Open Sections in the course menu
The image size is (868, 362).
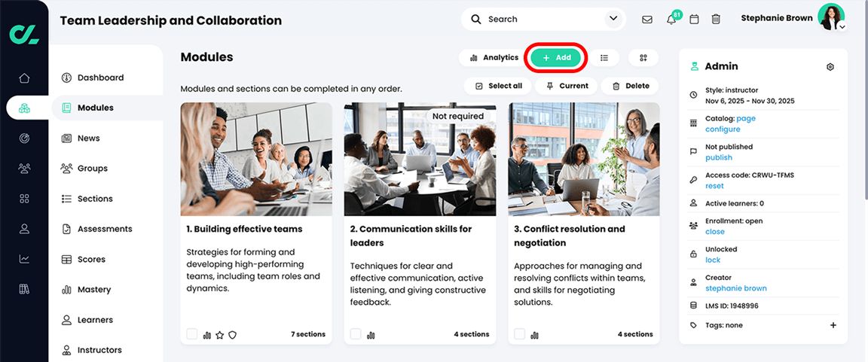95,199
